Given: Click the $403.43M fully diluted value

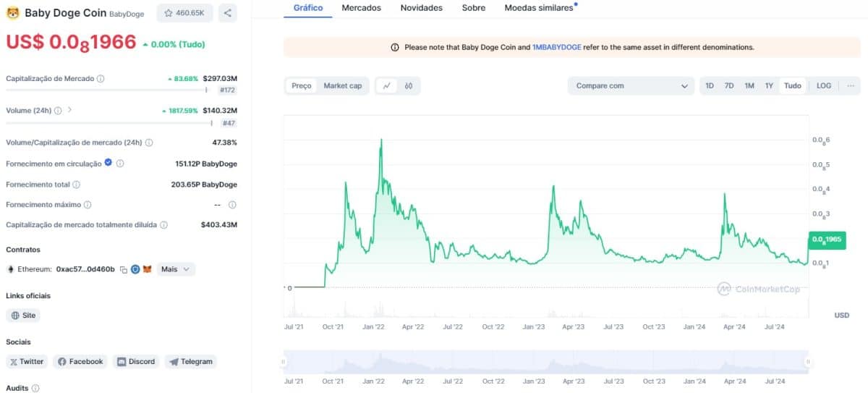Looking at the screenshot, I should pos(219,225).
